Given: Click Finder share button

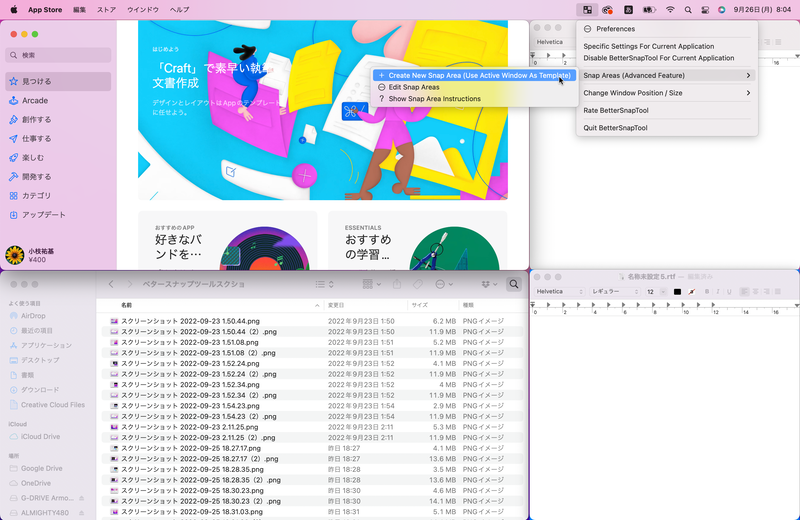Looking at the screenshot, I should pos(397,284).
